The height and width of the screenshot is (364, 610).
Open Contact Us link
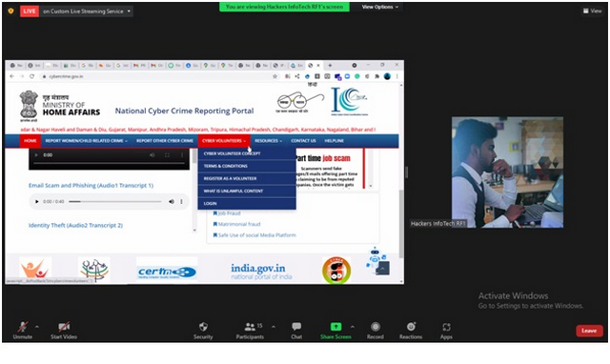303,141
